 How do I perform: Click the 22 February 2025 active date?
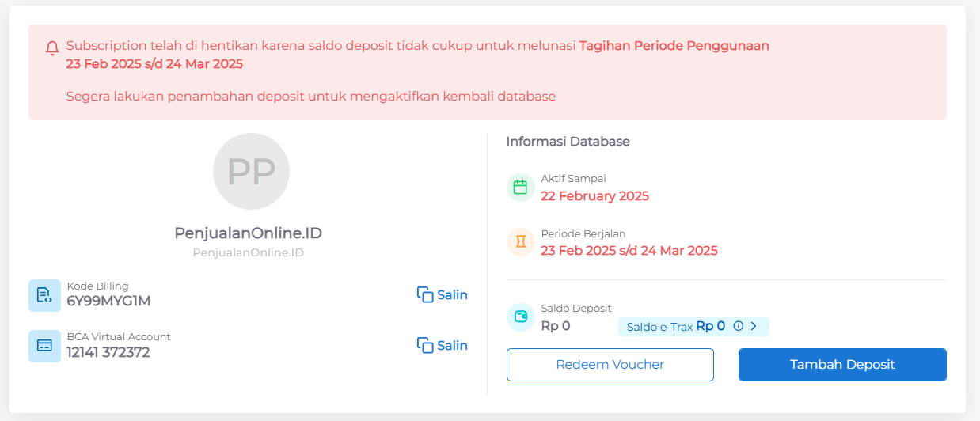[x=594, y=196]
